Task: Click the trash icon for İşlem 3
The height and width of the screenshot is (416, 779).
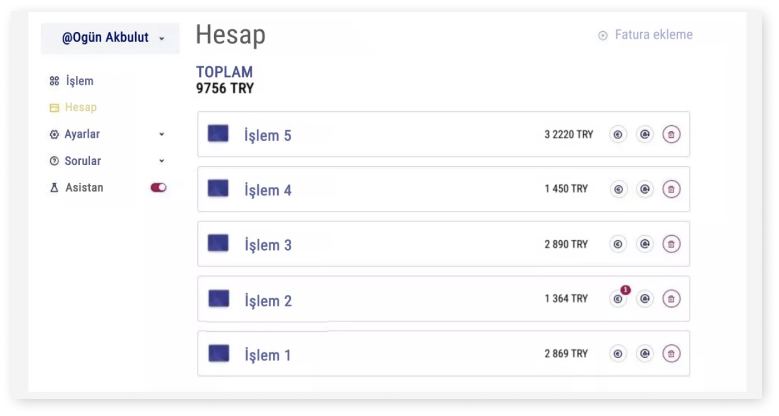Action: tap(671, 243)
